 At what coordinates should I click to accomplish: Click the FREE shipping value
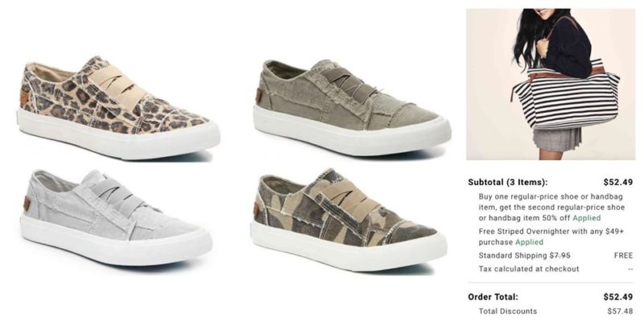pos(623,256)
